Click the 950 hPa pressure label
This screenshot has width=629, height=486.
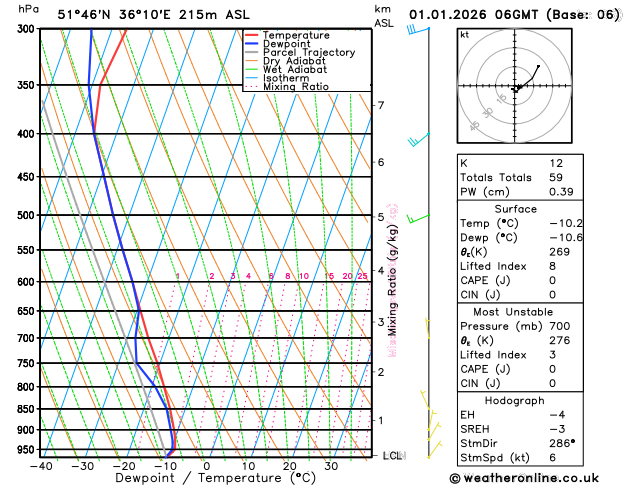(28, 450)
